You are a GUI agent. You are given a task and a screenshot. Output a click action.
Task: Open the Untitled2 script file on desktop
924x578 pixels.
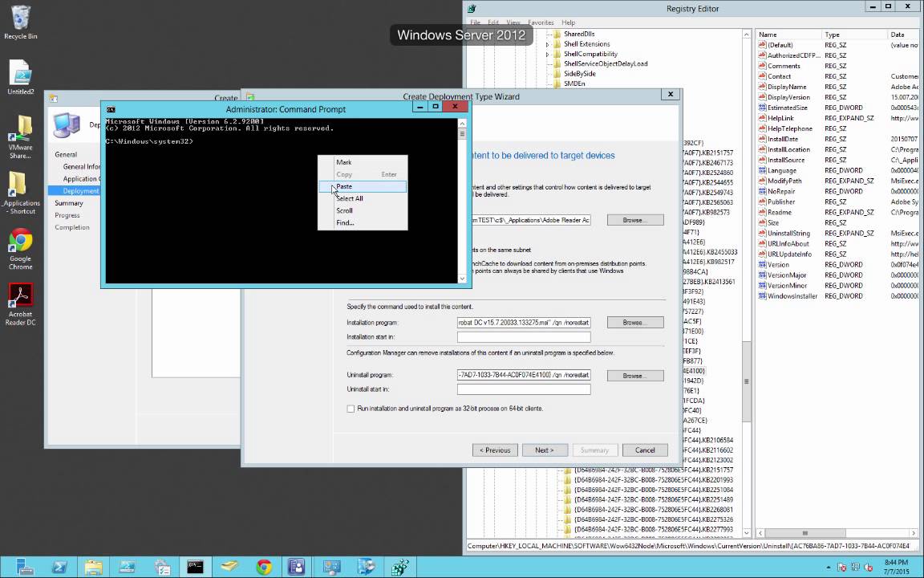(x=21, y=77)
